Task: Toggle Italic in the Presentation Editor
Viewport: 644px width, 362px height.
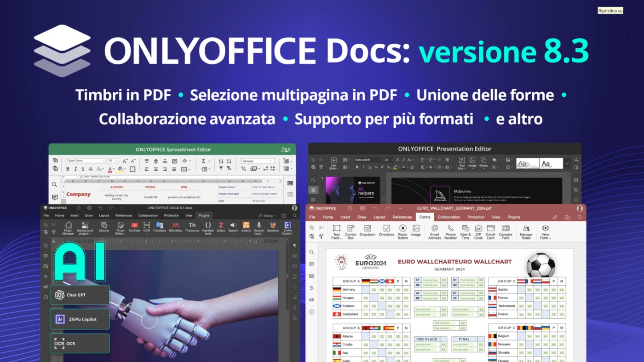Action: click(363, 167)
